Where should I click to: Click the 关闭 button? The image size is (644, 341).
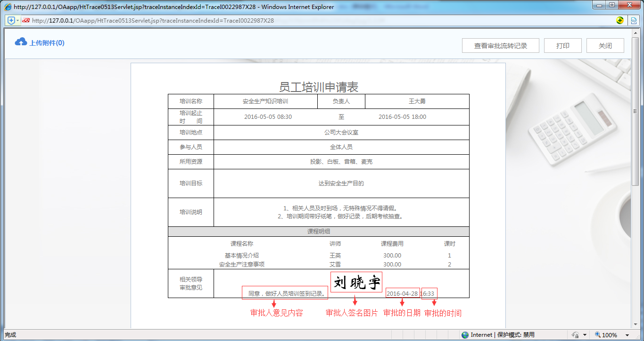pos(605,45)
